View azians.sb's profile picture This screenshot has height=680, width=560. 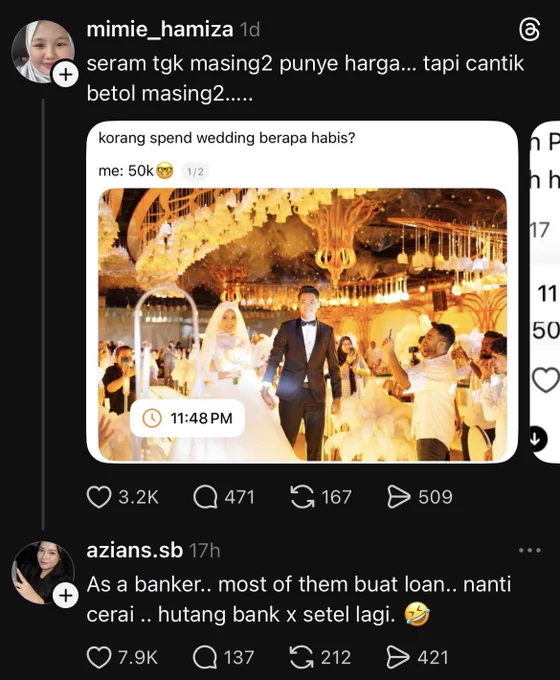[43, 572]
